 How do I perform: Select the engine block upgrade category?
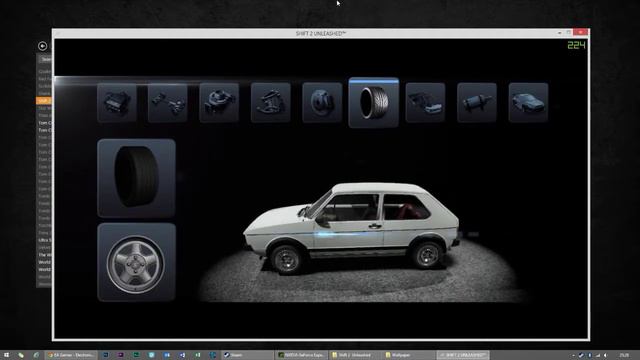point(117,102)
